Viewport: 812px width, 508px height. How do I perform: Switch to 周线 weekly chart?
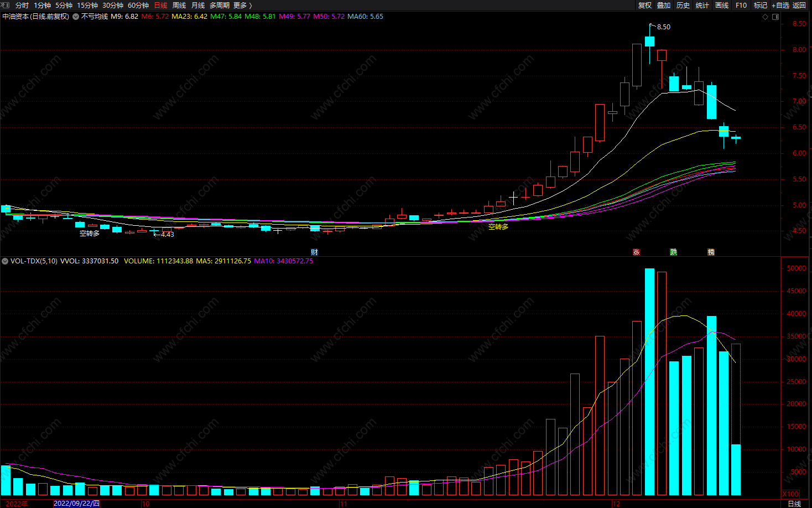[x=179, y=5]
